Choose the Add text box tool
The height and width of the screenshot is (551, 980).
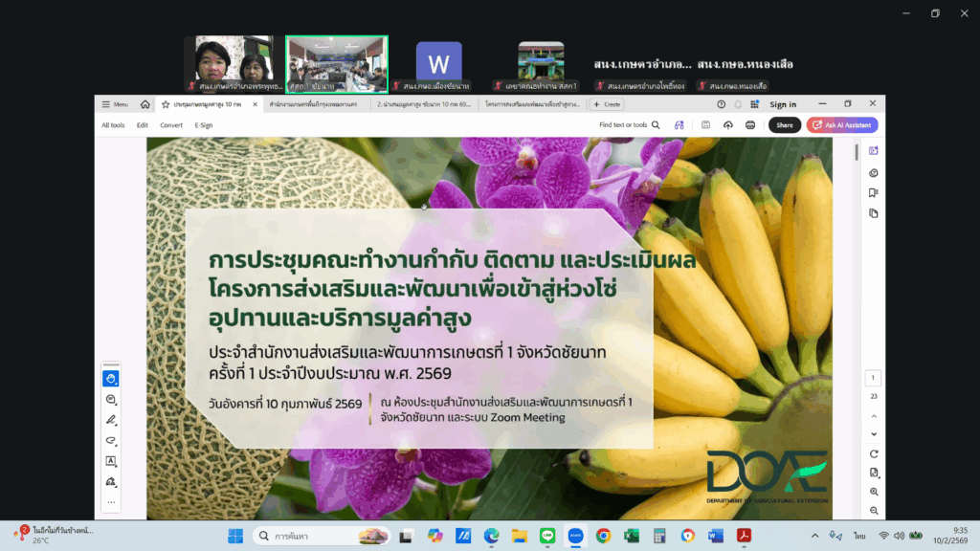(x=111, y=461)
